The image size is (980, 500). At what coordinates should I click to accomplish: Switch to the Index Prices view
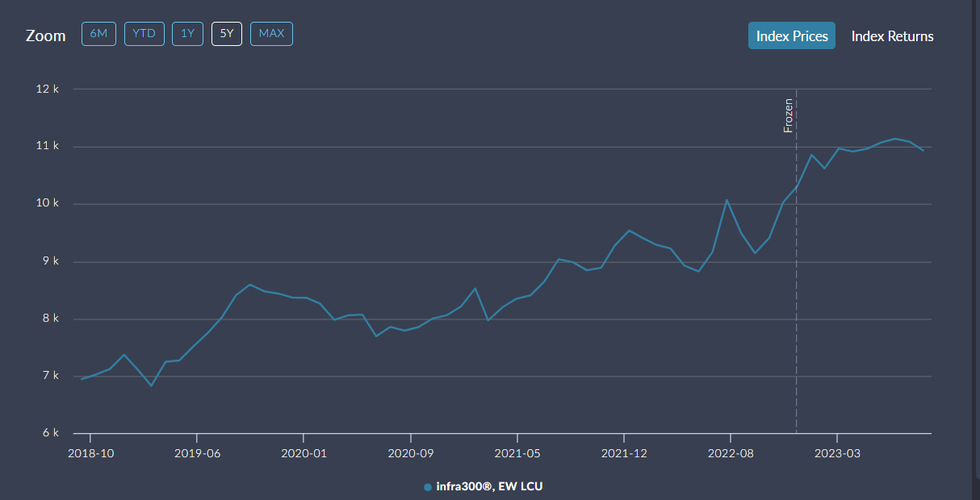(x=791, y=36)
